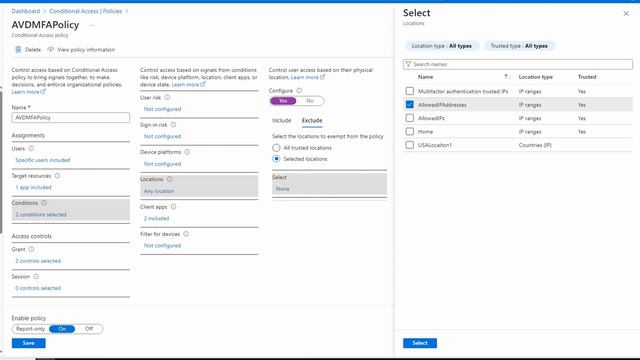
Task: Click the info icon next to Sign-in risk
Action: (173, 124)
